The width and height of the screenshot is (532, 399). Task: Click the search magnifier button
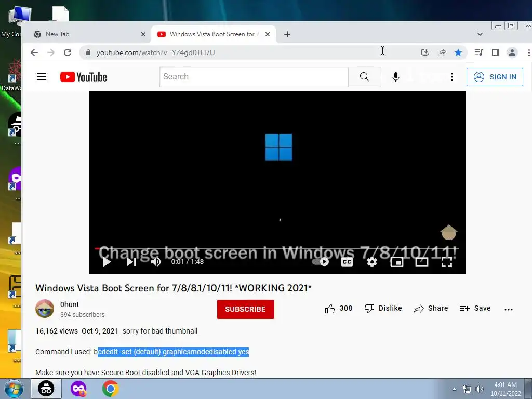tap(364, 77)
